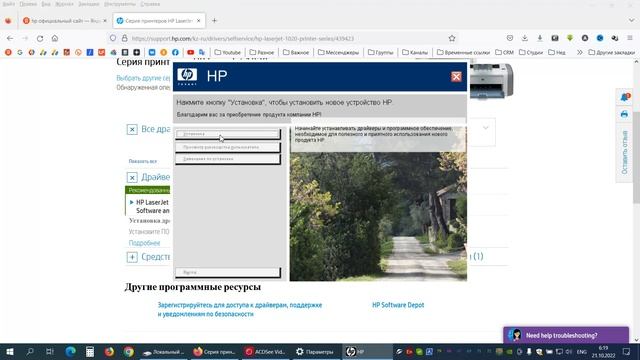Screen dimensions: 640x360
Task: Open Microsoft Edge from taskbar
Action: (x=70, y=351)
